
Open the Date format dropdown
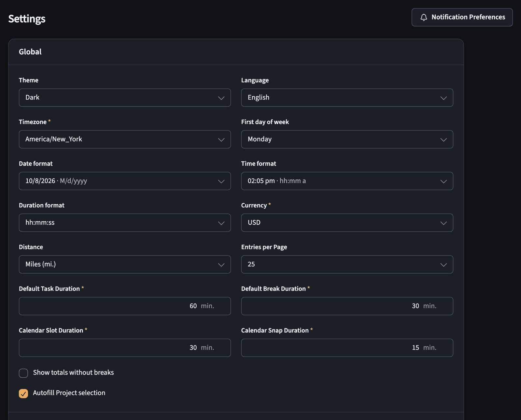point(125,181)
